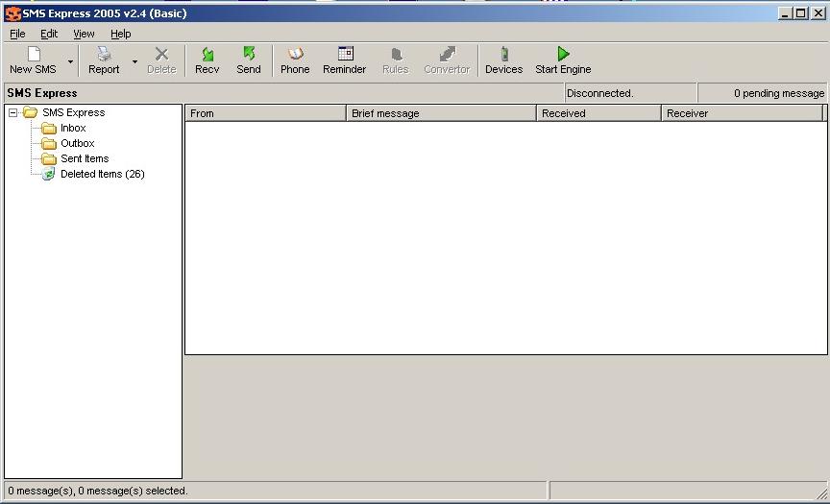Screen dimensions: 830x504
Task: Sort by Brief message column header
Action: click(x=442, y=113)
